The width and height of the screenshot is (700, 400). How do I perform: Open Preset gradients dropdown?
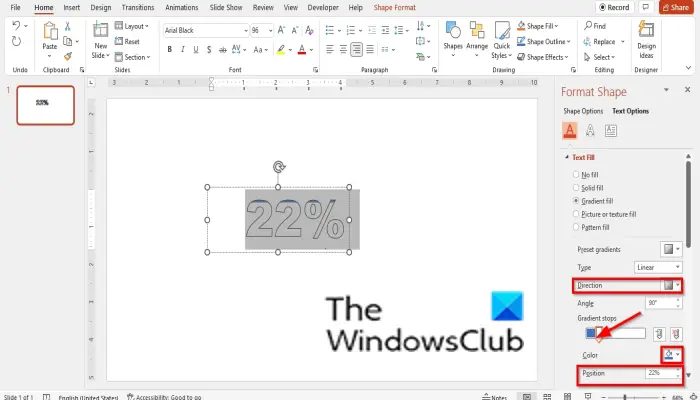(x=671, y=249)
